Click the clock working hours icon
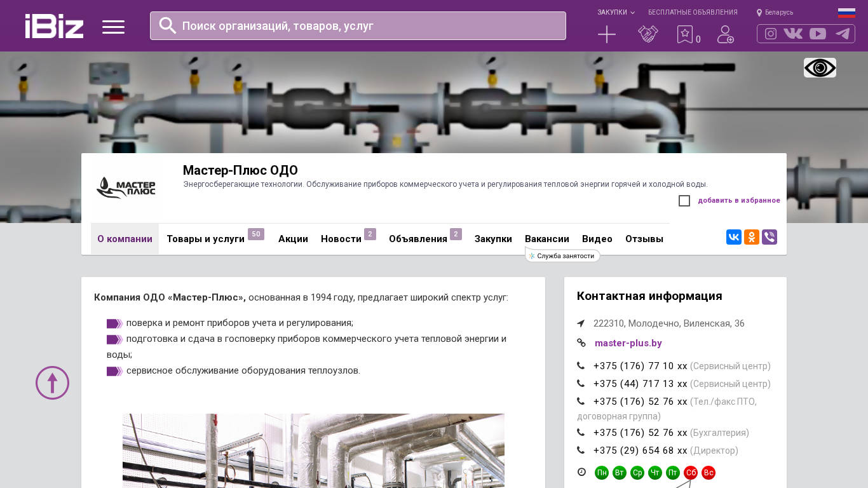Image resolution: width=868 pixels, height=488 pixels. [581, 472]
